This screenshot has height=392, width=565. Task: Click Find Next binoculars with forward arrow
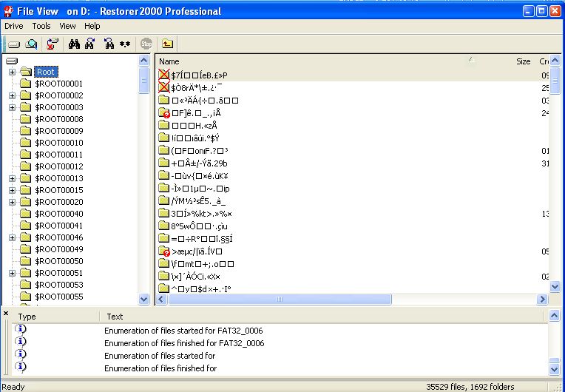coord(90,44)
